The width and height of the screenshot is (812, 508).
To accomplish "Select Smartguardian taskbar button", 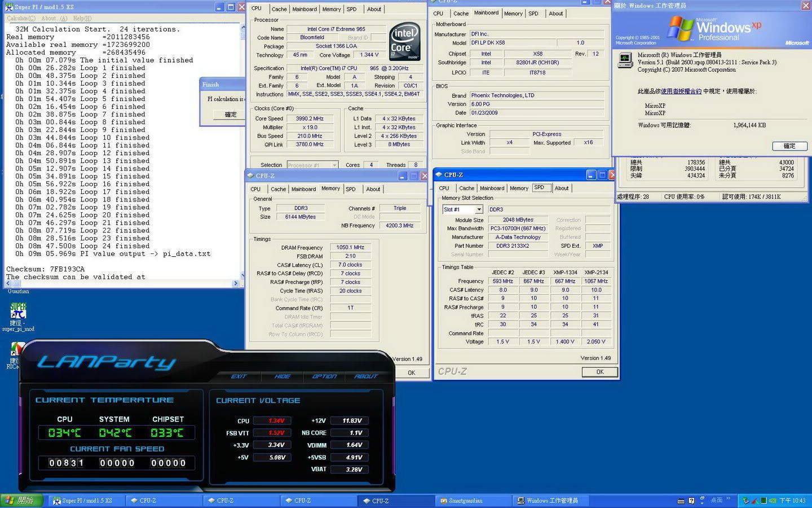I will [x=474, y=501].
